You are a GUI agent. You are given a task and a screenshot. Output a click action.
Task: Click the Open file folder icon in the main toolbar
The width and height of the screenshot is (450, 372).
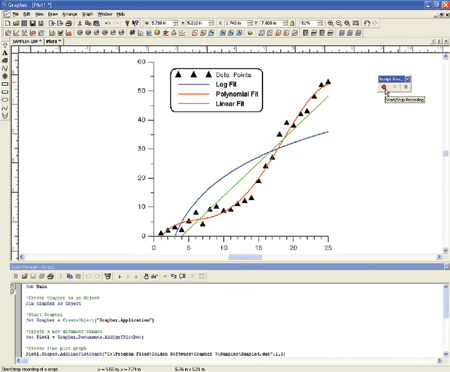click(16, 23)
